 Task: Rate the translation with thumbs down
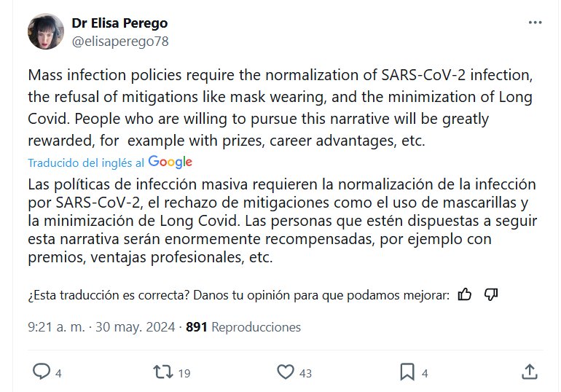[x=490, y=294]
